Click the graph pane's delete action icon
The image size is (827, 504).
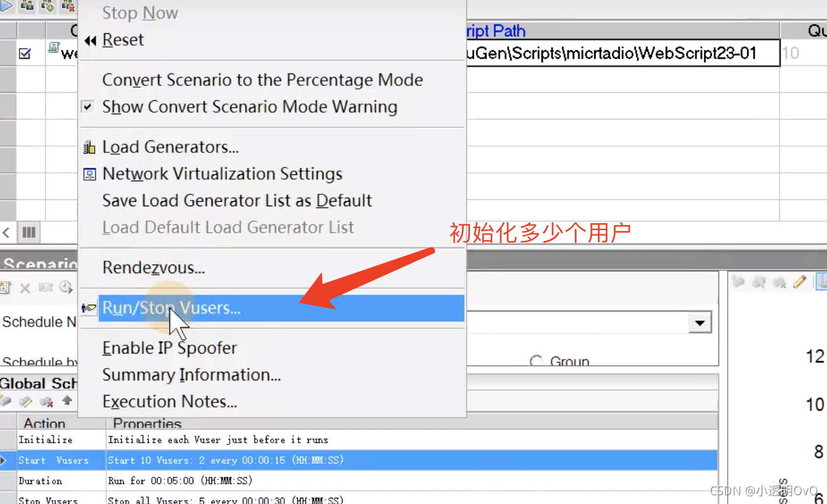tap(779, 283)
